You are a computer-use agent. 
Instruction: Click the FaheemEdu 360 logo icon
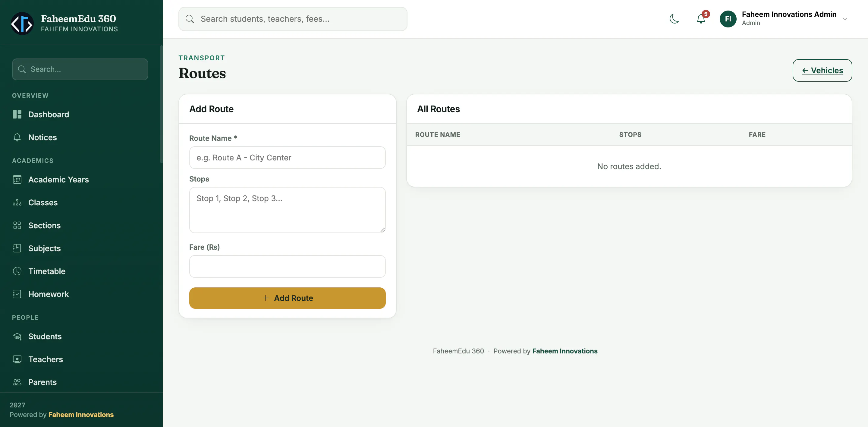click(22, 24)
